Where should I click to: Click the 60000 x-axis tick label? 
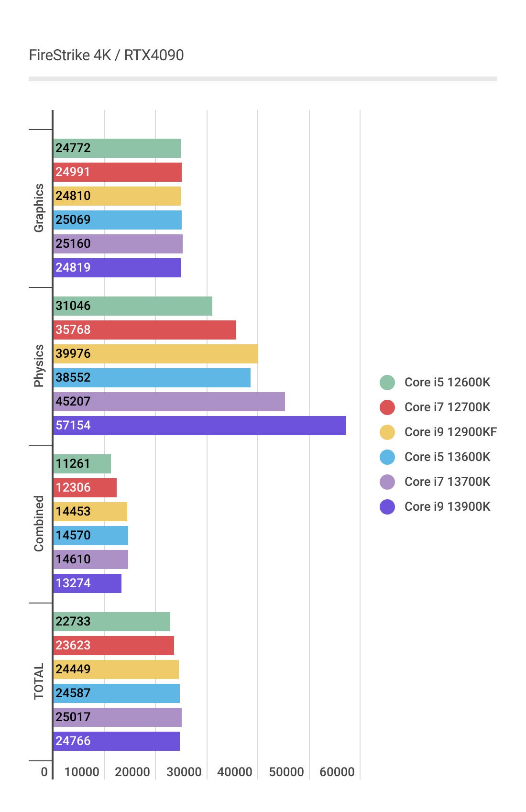pos(337,772)
